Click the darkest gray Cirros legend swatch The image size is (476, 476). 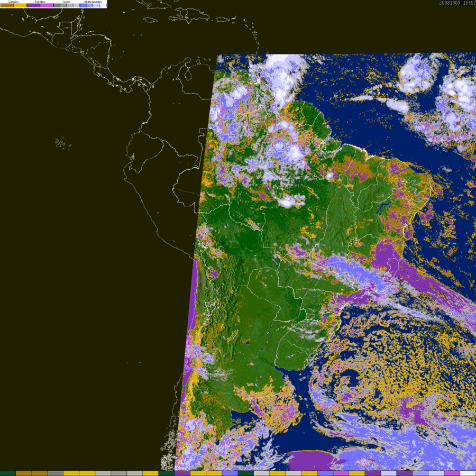tap(57, 5)
